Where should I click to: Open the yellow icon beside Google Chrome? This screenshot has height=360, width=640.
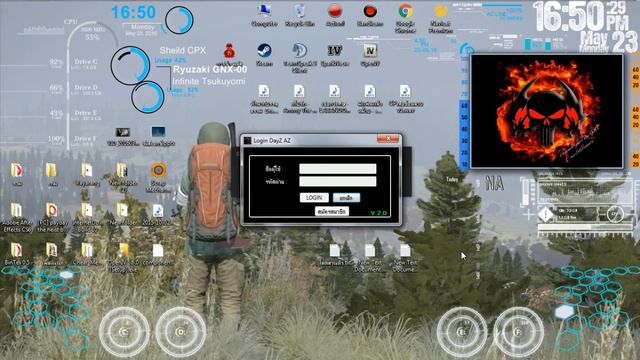click(x=441, y=18)
